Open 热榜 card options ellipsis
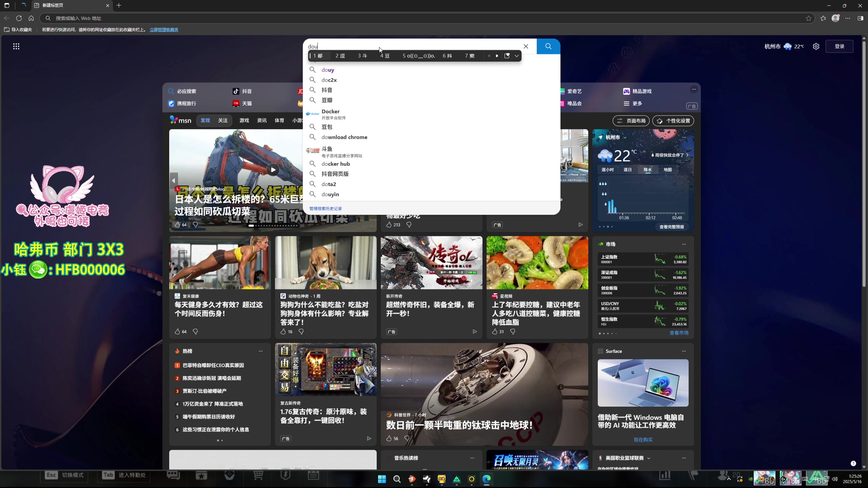 (x=261, y=351)
